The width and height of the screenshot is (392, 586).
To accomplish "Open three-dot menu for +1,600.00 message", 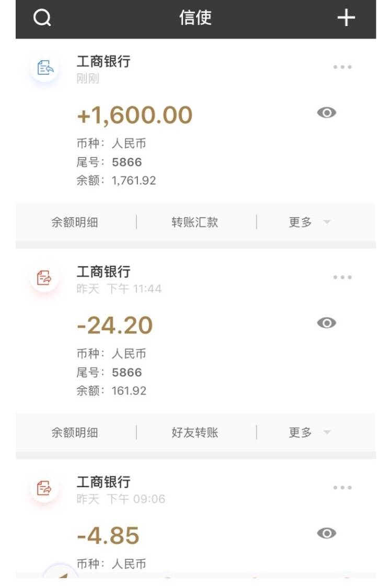I will (x=342, y=67).
